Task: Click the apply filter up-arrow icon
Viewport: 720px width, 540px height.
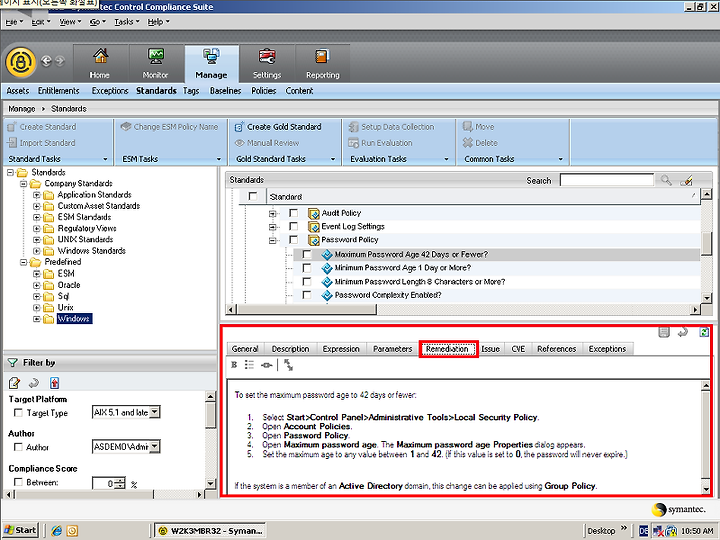Action: point(54,382)
